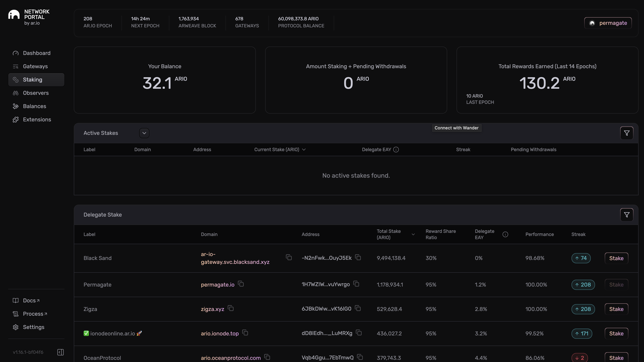Click Delegate EAY info icon in Active Stakes
Viewport: 644px width, 362px height.
coord(396,150)
